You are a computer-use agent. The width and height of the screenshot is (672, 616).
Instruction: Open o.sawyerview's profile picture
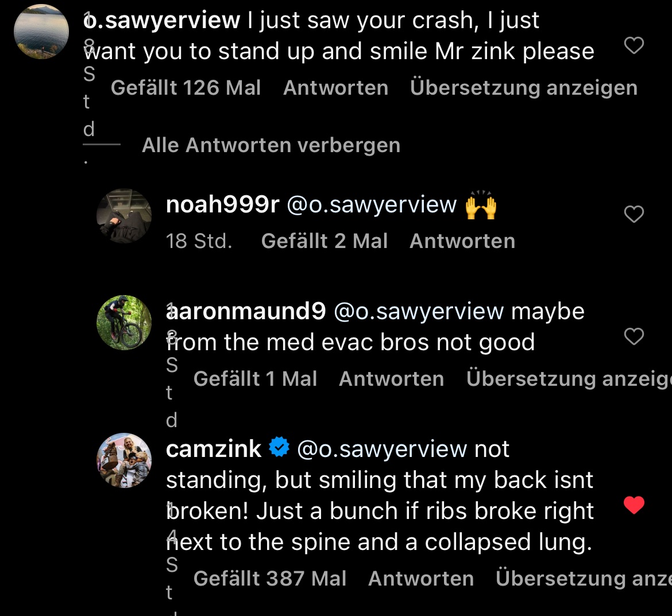[41, 32]
